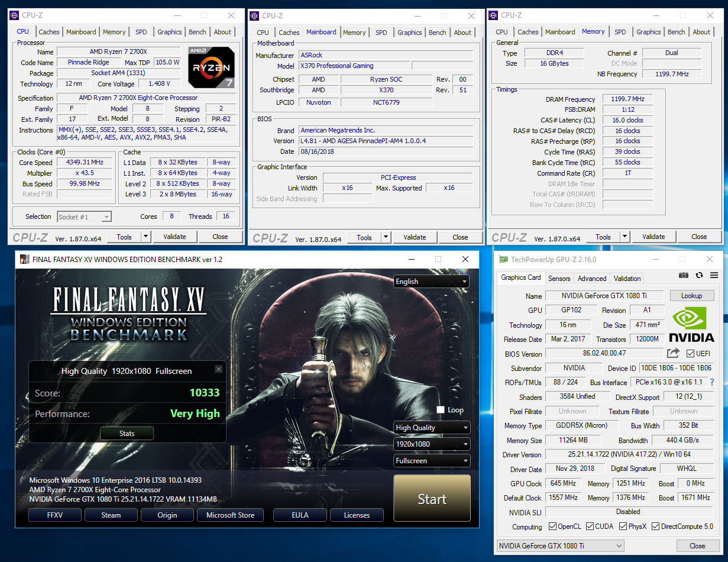Click the GPU-Z screenshot camera icon

(x=684, y=276)
